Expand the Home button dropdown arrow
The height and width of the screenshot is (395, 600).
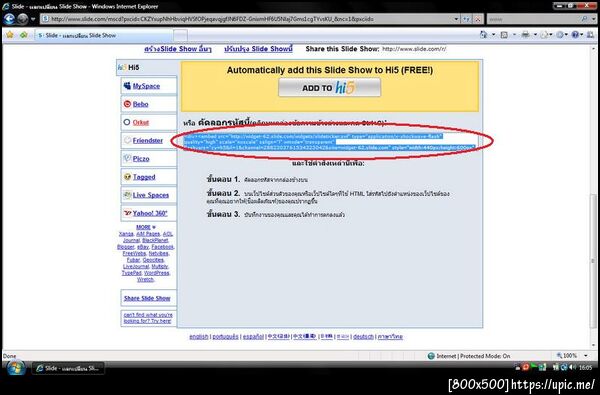click(x=493, y=35)
